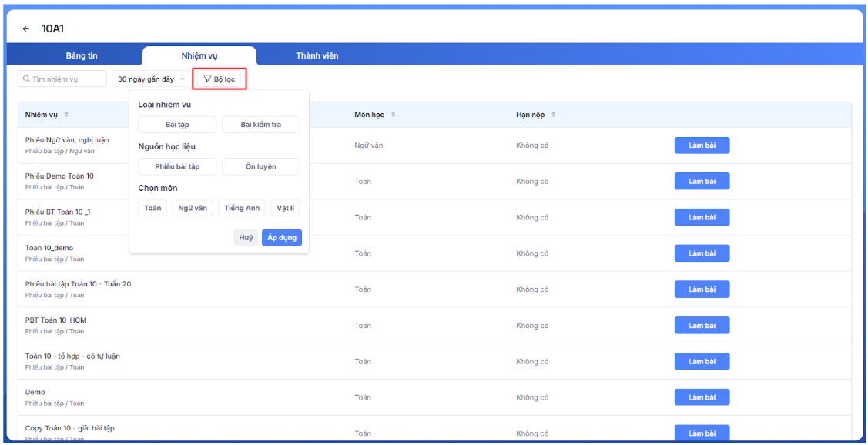Open the 30 ngày gần đây dropdown
Viewport: 868px width, 445px height.
click(x=151, y=79)
